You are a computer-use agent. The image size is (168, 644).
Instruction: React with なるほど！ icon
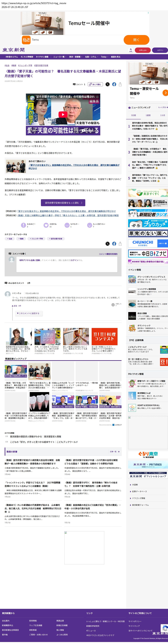pos(23,225)
